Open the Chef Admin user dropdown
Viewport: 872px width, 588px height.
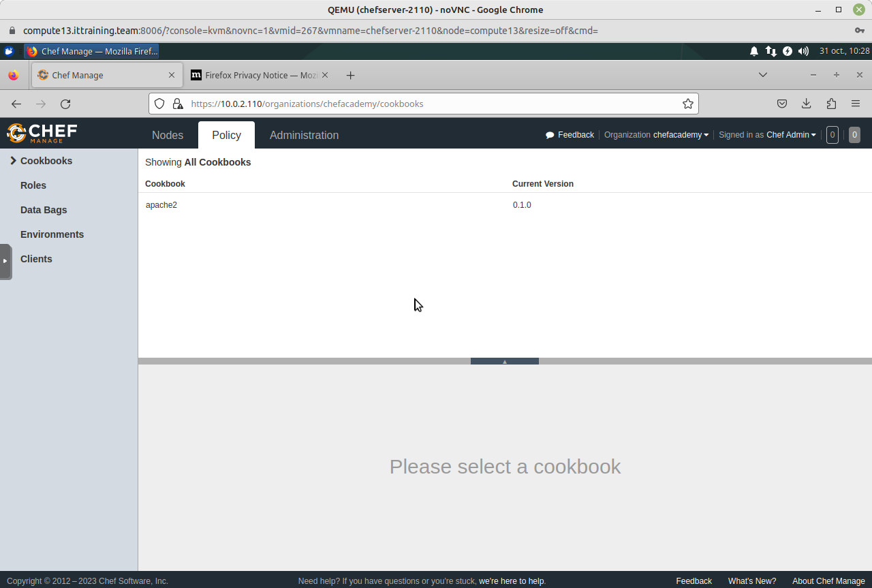pyautogui.click(x=790, y=135)
